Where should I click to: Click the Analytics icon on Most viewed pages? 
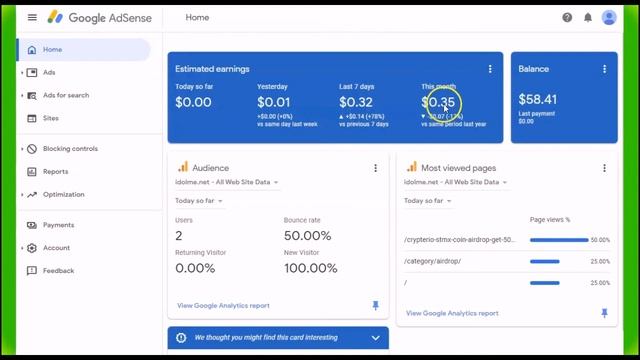tap(412, 167)
